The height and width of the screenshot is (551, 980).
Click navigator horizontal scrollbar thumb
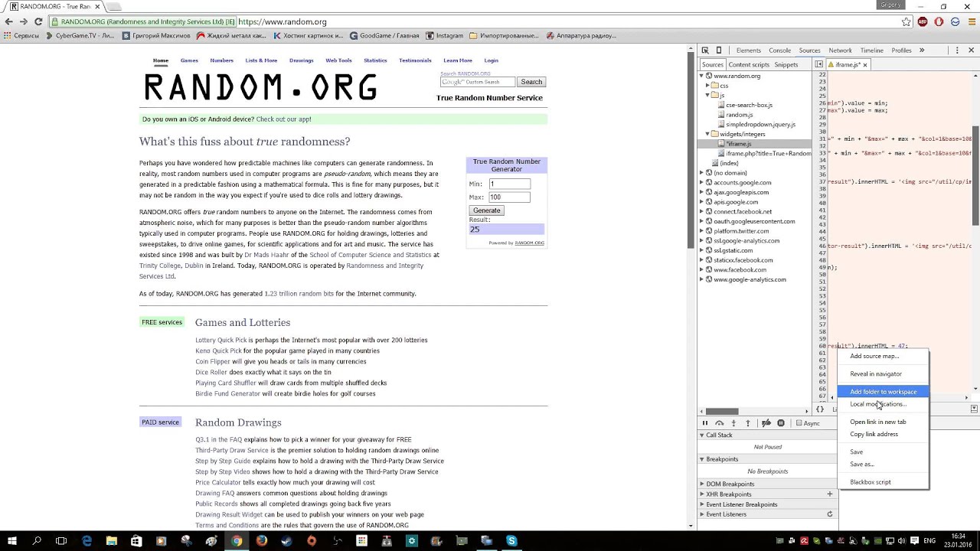722,411
